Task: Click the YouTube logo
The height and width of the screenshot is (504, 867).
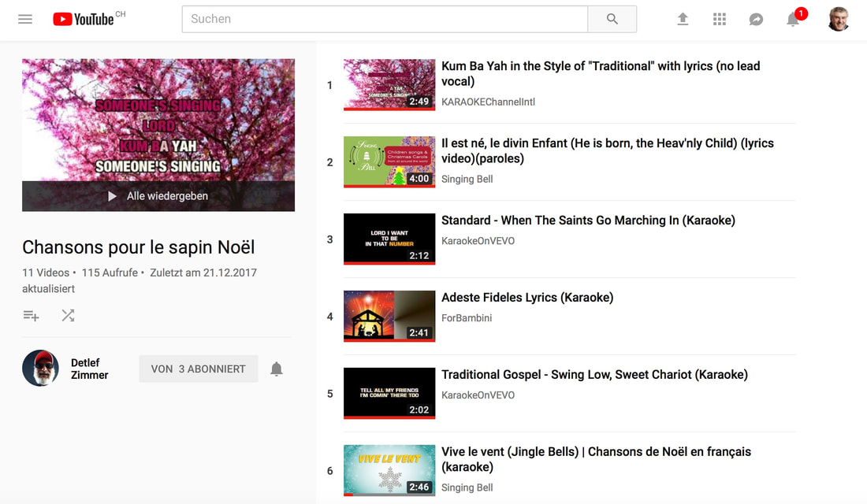Action: [84, 19]
